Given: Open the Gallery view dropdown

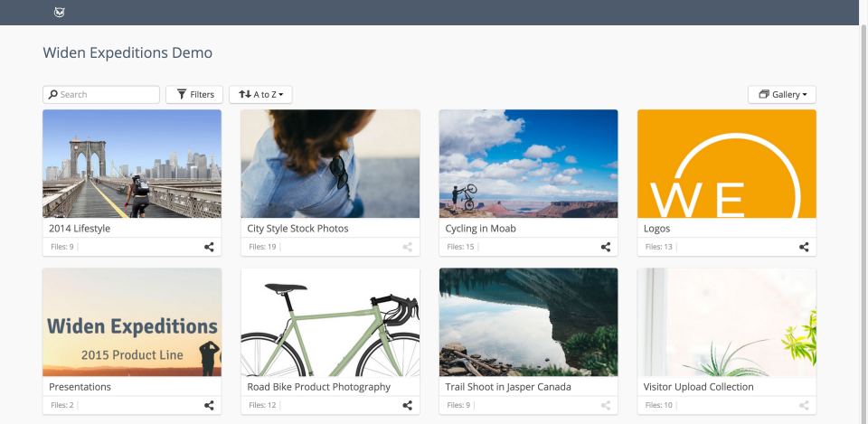Looking at the screenshot, I should pyautogui.click(x=781, y=95).
